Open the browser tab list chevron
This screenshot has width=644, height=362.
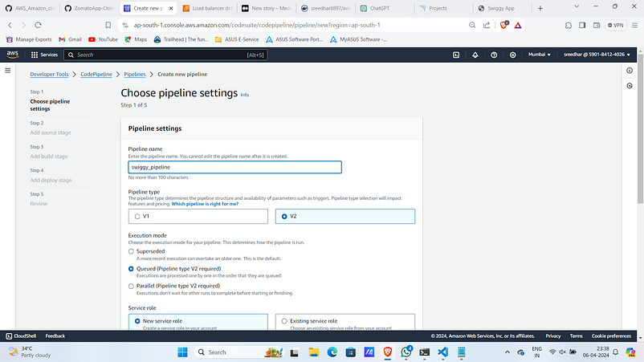click(x=577, y=6)
